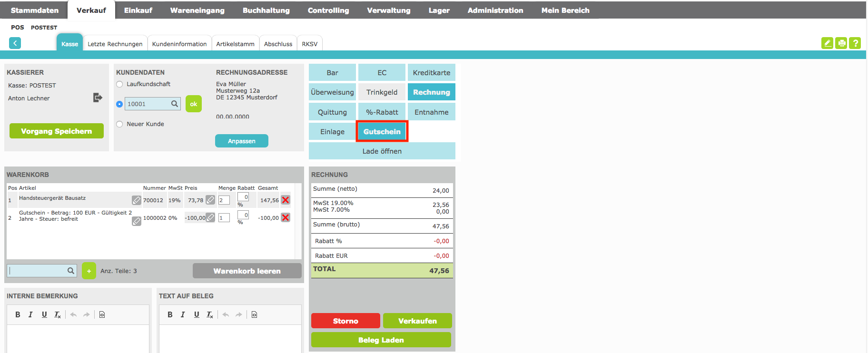
Task: Click the green plus button below the cart
Action: [89, 271]
